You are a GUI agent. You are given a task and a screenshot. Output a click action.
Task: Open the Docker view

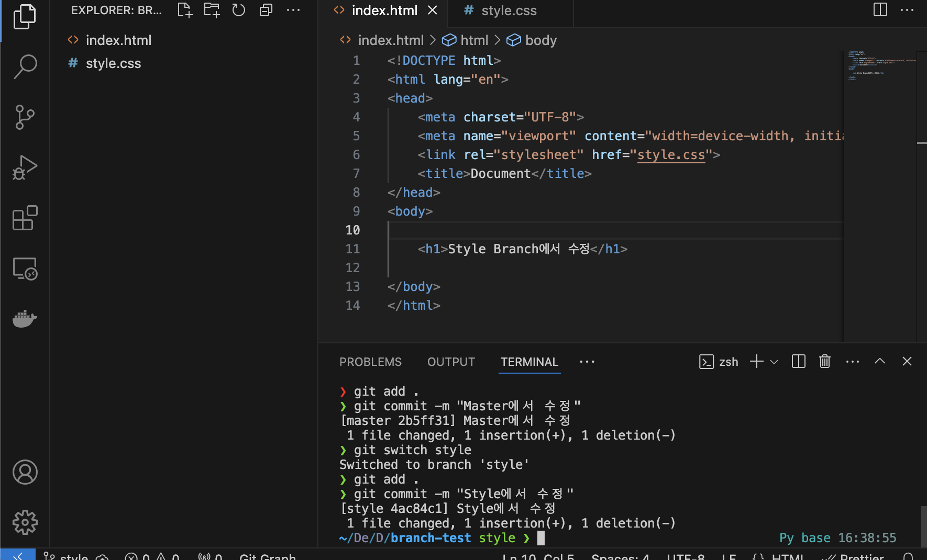coord(25,318)
